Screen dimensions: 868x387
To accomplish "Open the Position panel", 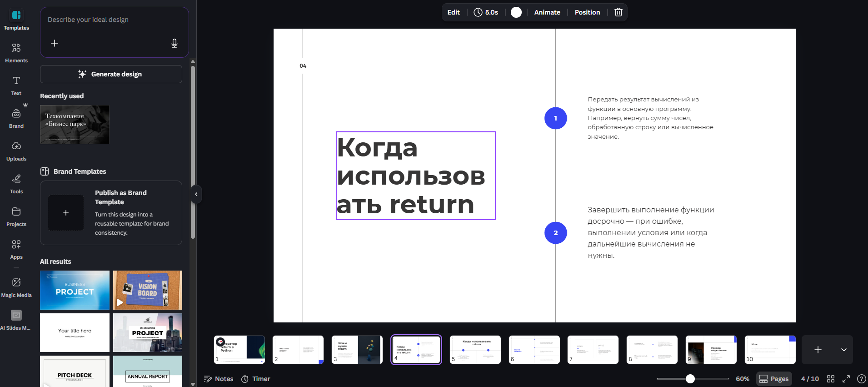I will coord(587,12).
